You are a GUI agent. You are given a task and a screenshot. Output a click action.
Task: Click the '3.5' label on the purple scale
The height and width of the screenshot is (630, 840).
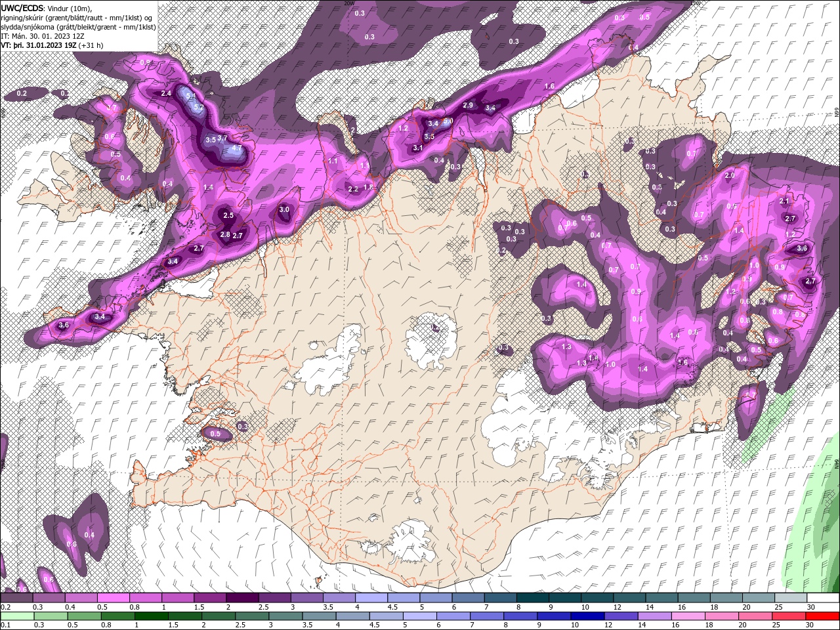(x=327, y=607)
